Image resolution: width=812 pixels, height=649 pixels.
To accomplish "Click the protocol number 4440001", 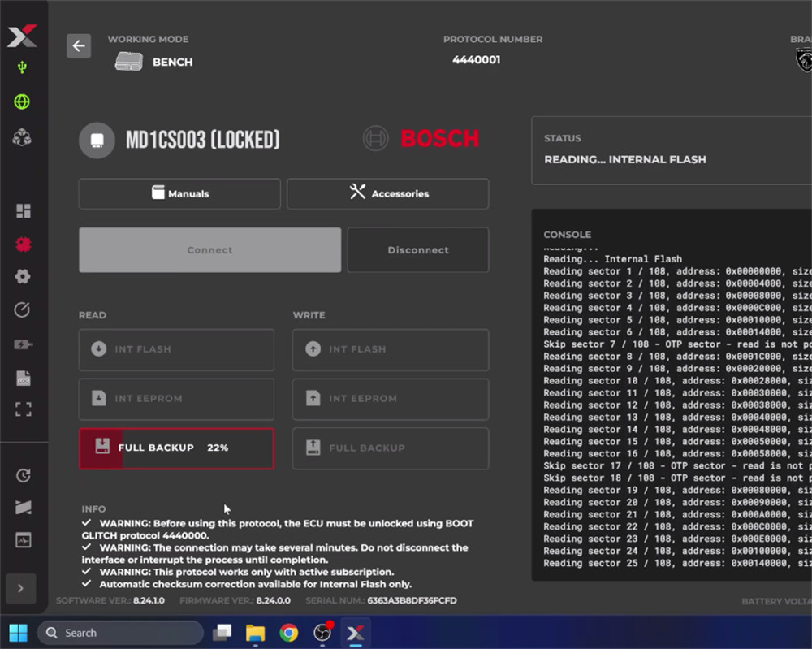I will (477, 59).
